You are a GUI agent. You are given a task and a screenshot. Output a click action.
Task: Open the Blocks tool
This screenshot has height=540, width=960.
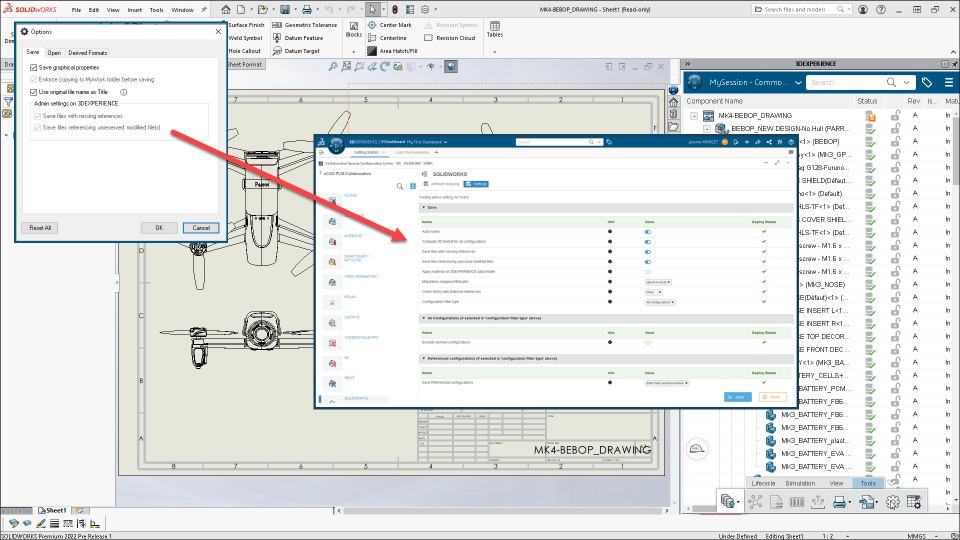tap(354, 29)
